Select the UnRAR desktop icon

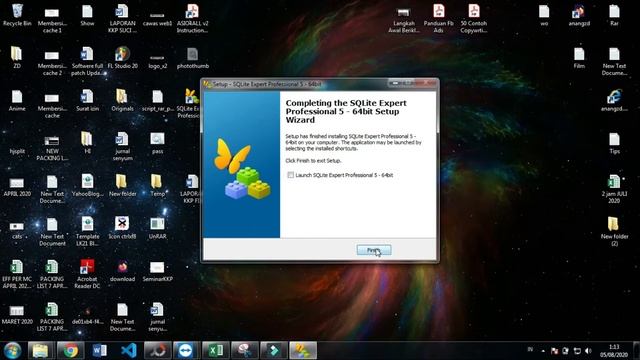tap(158, 228)
